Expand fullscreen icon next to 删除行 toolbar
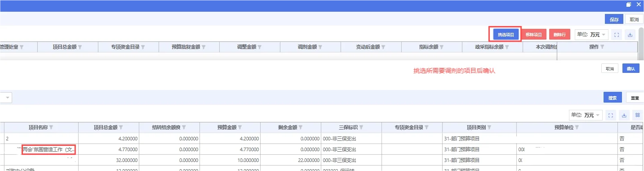The image size is (644, 171). click(x=617, y=35)
